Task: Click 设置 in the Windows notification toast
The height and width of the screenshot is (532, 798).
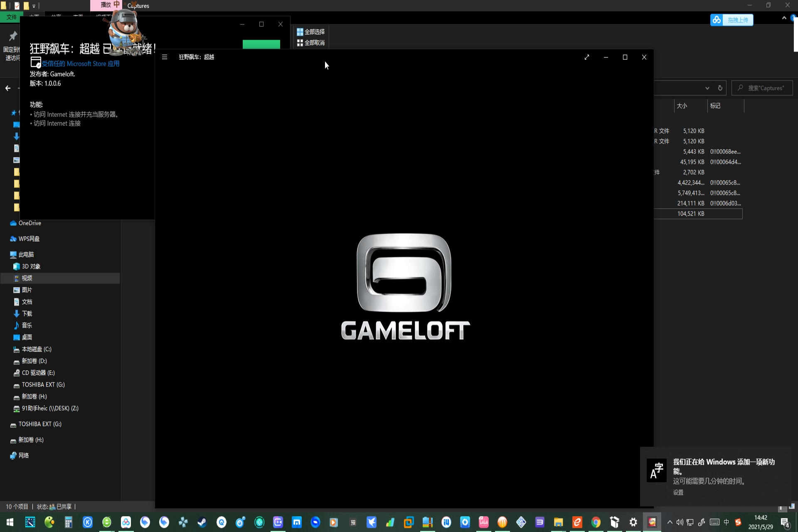Action: coord(678,493)
